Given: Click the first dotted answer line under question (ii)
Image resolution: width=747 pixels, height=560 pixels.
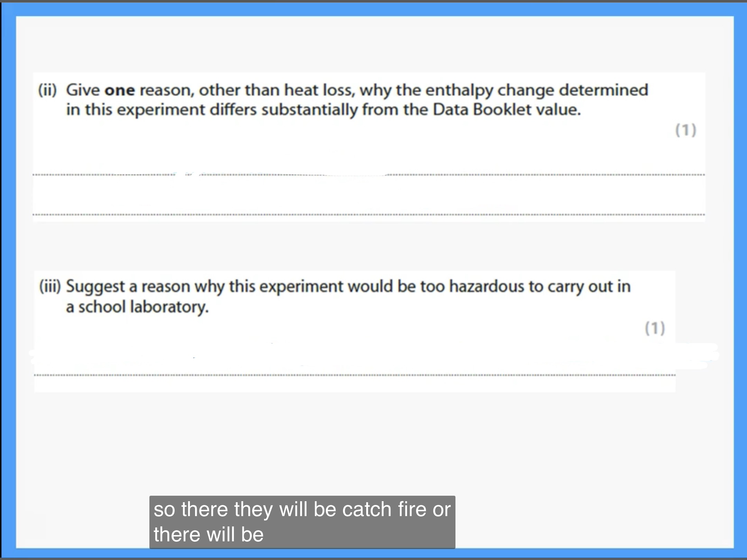Looking at the screenshot, I should (519, 175).
